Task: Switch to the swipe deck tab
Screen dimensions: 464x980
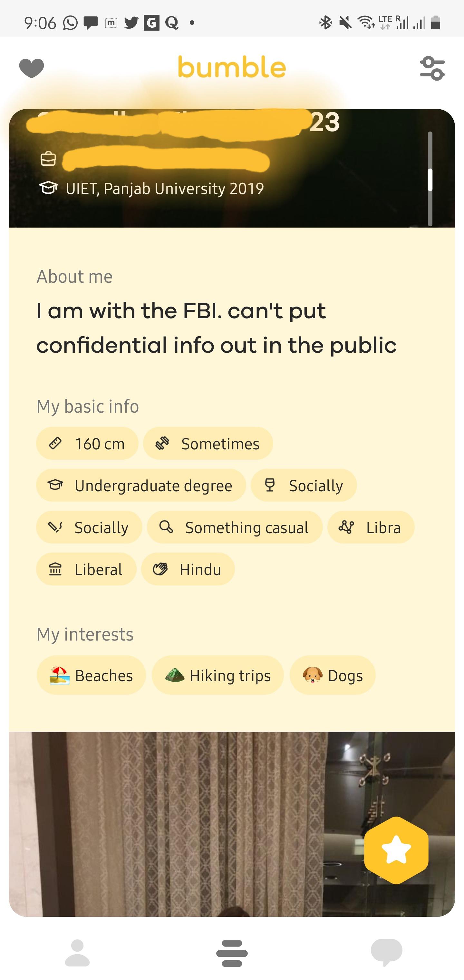Action: 232,952
